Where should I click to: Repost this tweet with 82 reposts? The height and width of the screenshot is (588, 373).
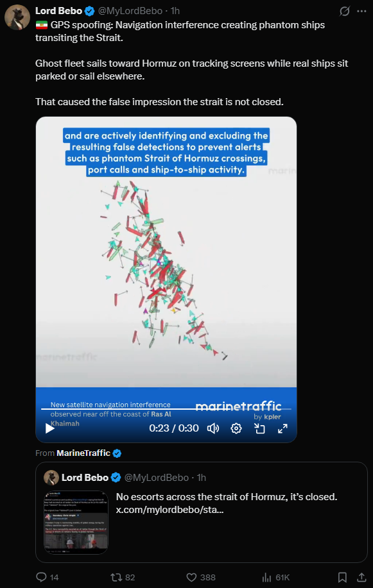(x=116, y=577)
